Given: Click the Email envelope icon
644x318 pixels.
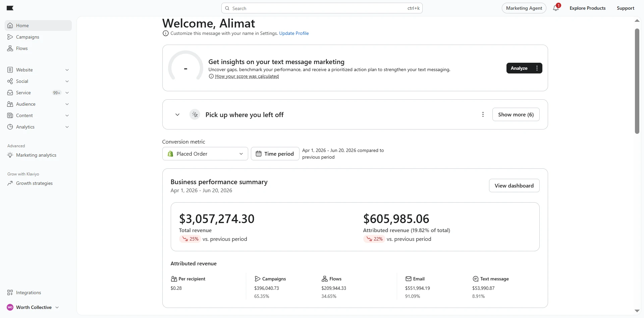Looking at the screenshot, I should [x=408, y=279].
